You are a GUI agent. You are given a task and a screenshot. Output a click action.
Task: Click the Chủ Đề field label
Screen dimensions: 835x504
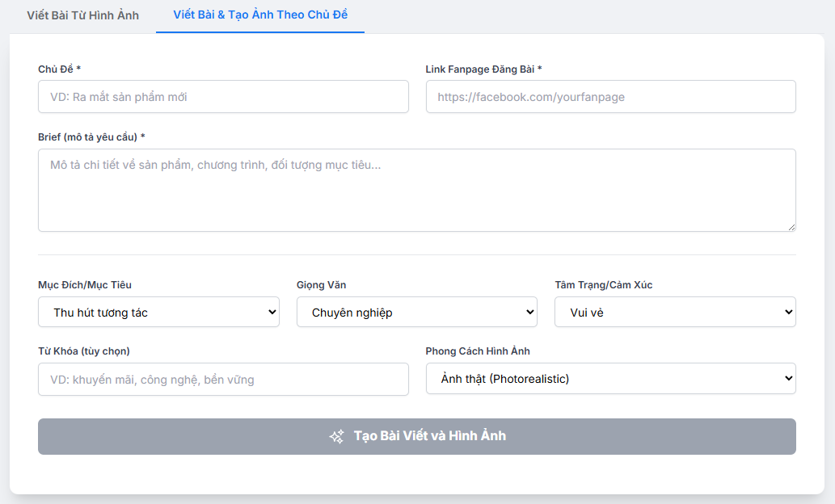pyautogui.click(x=59, y=69)
